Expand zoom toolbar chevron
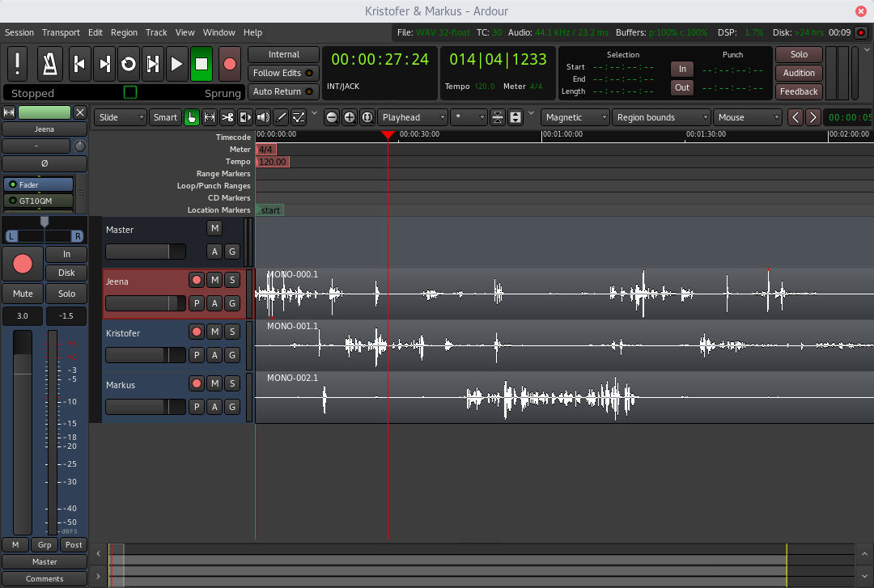 click(531, 113)
